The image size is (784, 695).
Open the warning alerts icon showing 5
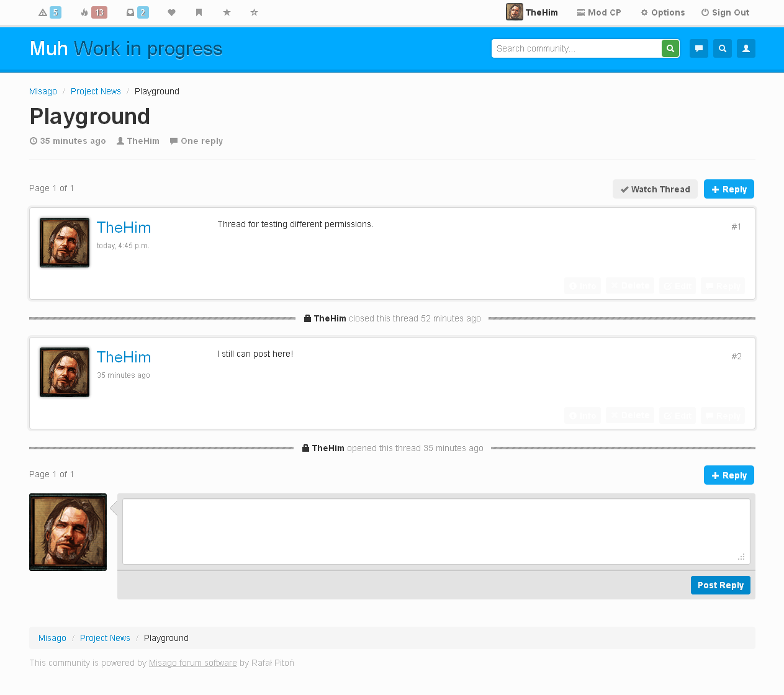[x=50, y=12]
